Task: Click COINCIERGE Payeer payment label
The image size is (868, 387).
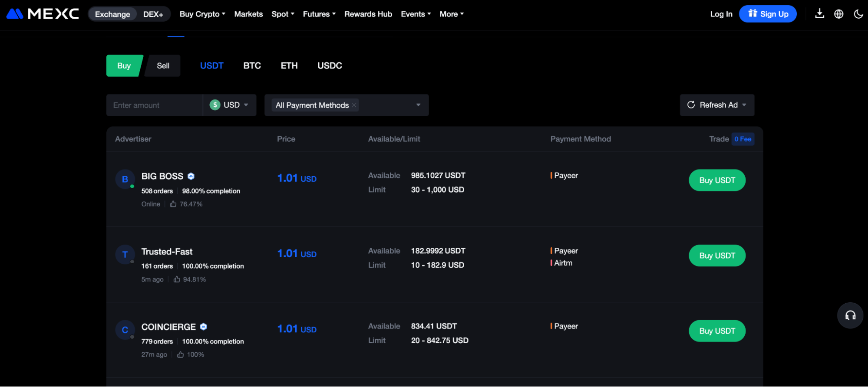Action: [566, 326]
